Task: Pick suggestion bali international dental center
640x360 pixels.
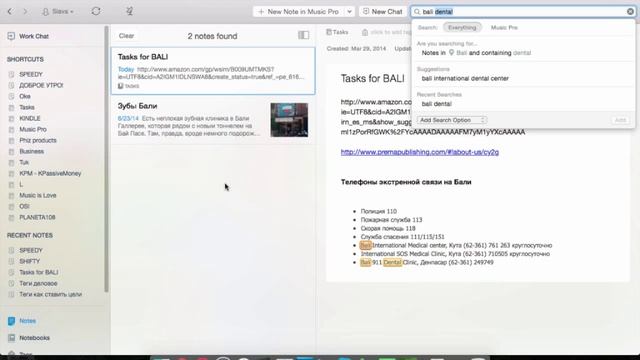Action: pyautogui.click(x=465, y=78)
